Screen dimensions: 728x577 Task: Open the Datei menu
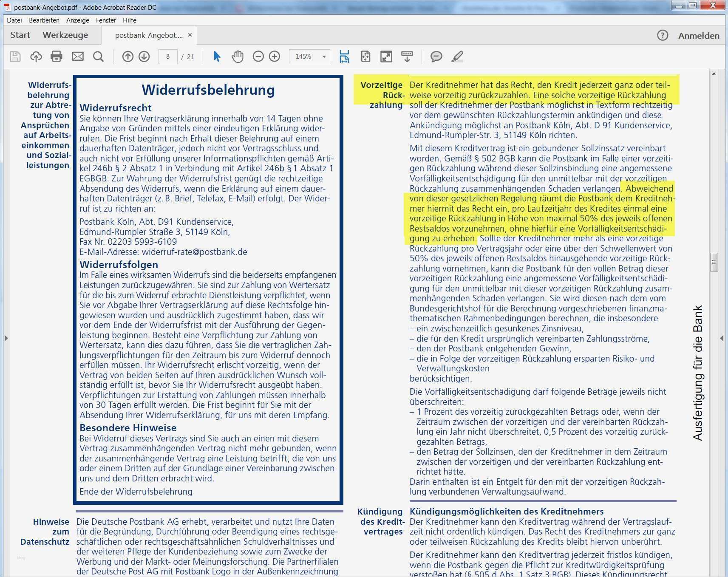click(x=14, y=20)
